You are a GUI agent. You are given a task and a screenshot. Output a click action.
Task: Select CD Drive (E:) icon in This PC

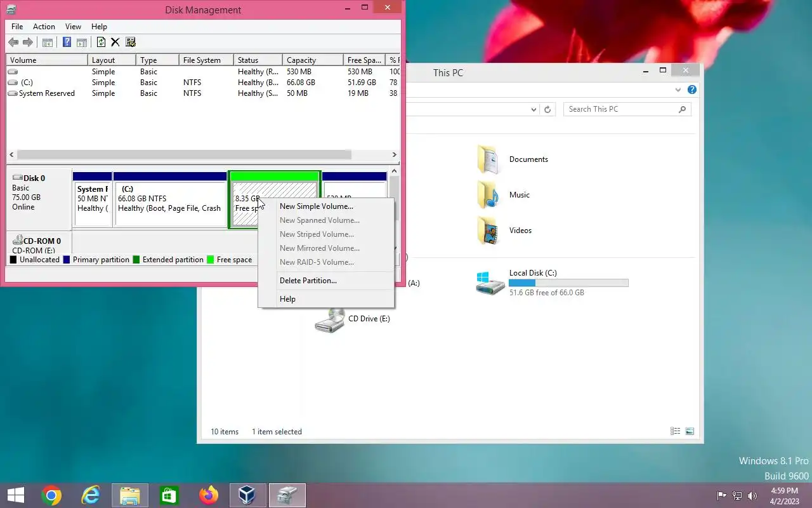click(330, 321)
